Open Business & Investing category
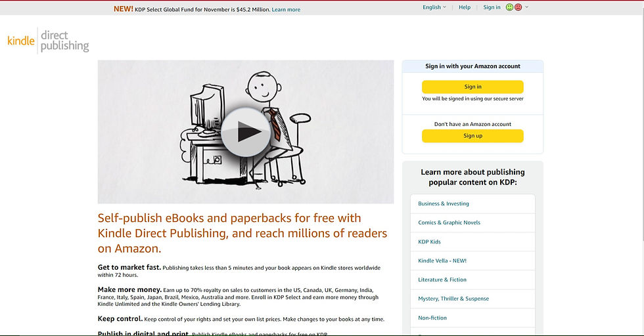The image size is (644, 336). [443, 203]
